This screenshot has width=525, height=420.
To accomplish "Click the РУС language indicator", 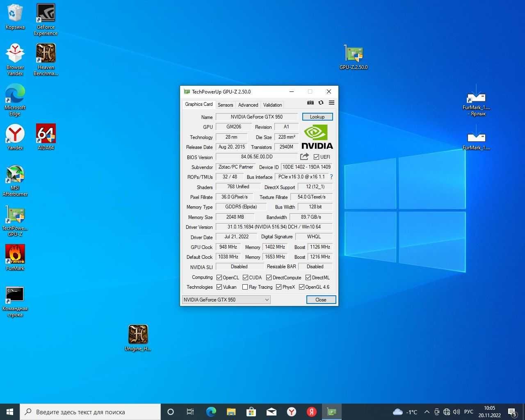I will (469, 412).
